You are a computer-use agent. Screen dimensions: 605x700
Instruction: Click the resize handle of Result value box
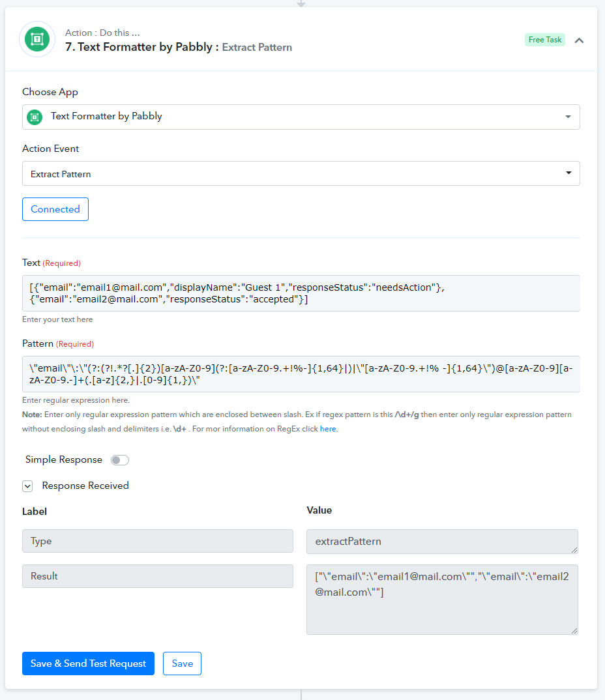[574, 631]
